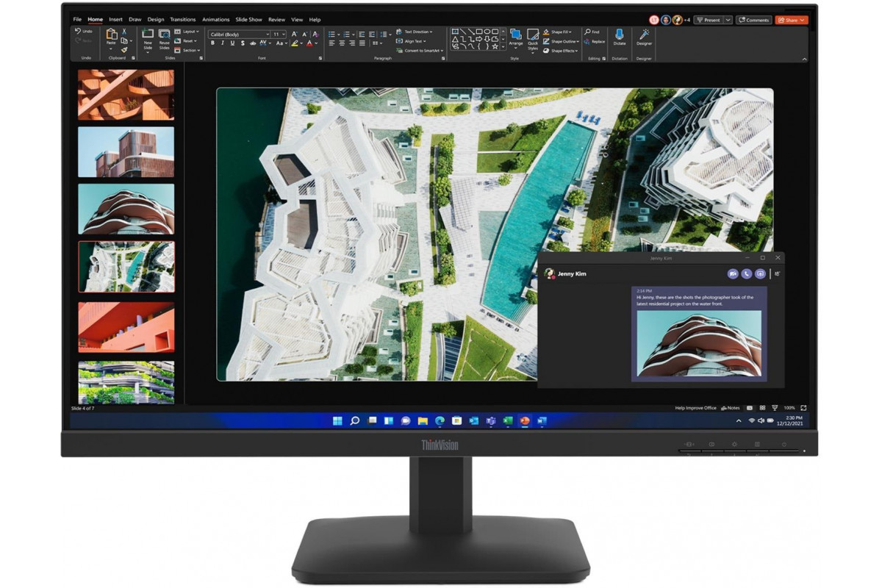Click the Comments button
This screenshot has width=882, height=588.
(x=753, y=20)
